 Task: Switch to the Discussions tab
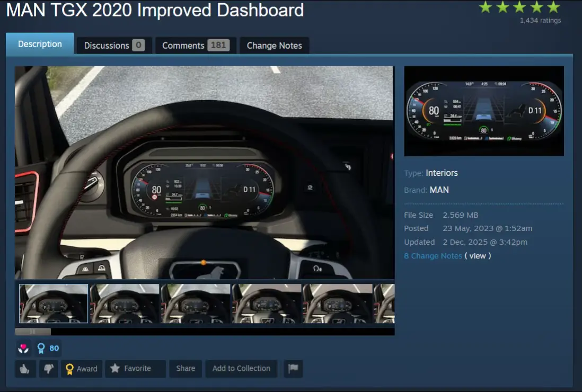(114, 46)
